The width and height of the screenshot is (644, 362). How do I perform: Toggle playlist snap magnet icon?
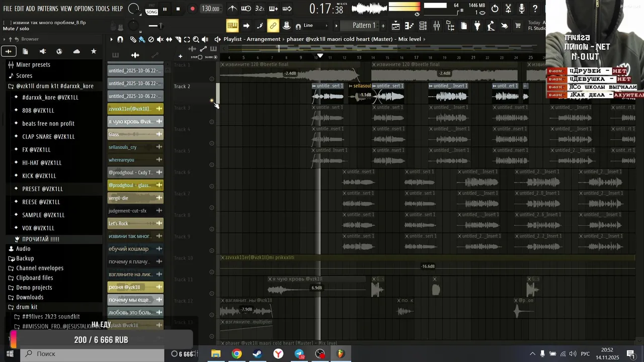click(x=120, y=39)
